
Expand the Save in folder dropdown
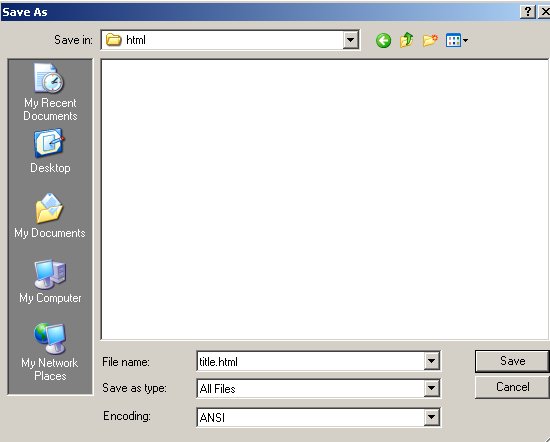click(350, 40)
